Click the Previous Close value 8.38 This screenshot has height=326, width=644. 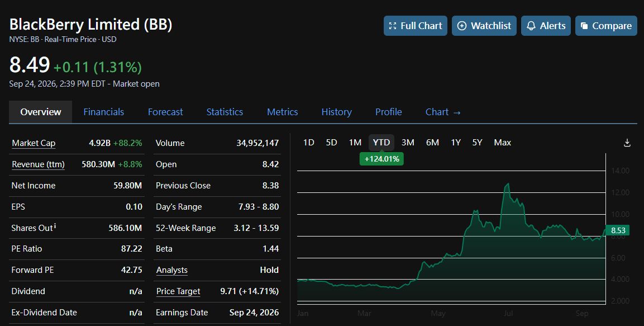tap(271, 186)
